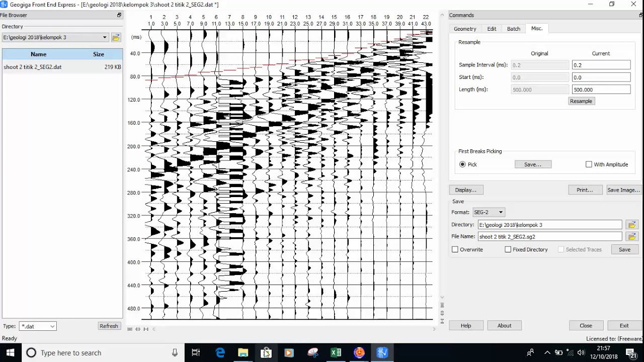The height and width of the screenshot is (362, 644).
Task: Click the About button
Action: click(x=504, y=325)
